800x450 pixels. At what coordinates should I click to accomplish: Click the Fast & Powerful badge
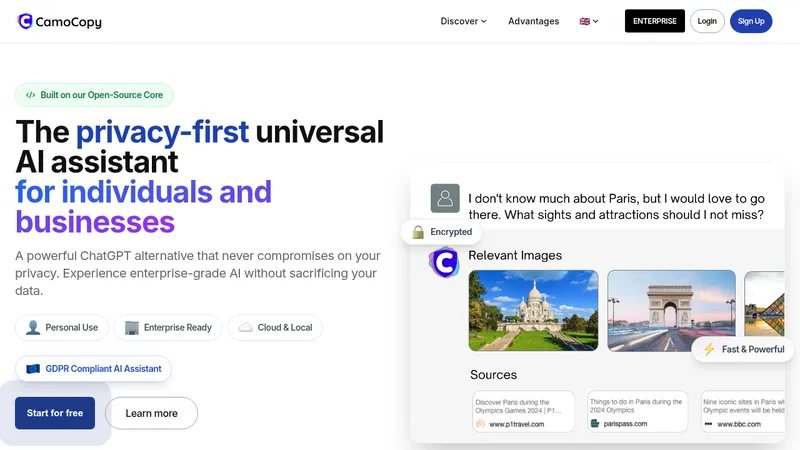coord(743,349)
